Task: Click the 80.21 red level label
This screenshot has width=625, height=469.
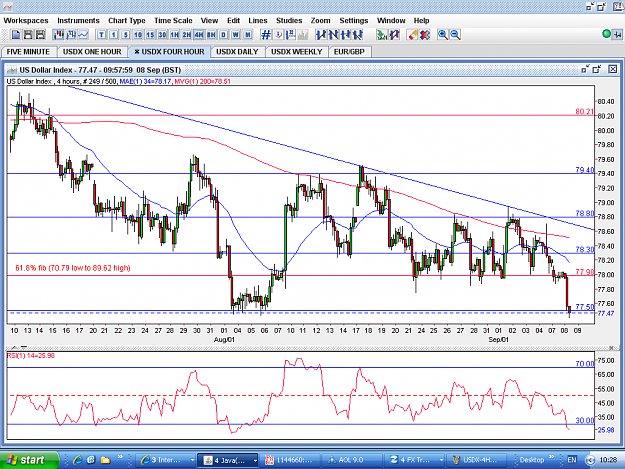Action: point(584,112)
